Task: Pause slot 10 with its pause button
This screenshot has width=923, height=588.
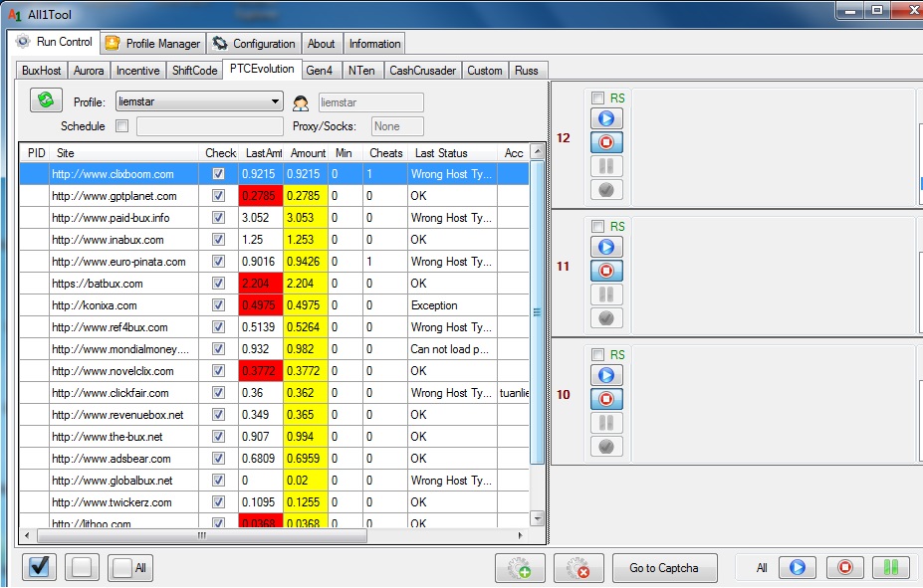Action: tap(606, 422)
